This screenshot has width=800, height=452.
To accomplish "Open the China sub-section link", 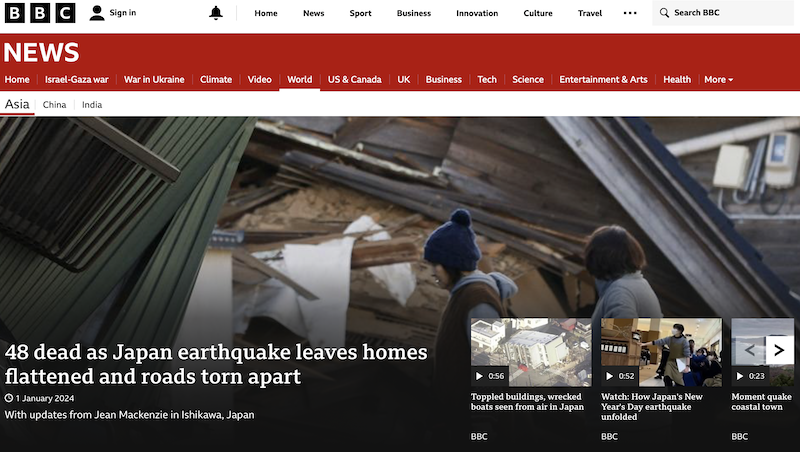I will [x=55, y=105].
